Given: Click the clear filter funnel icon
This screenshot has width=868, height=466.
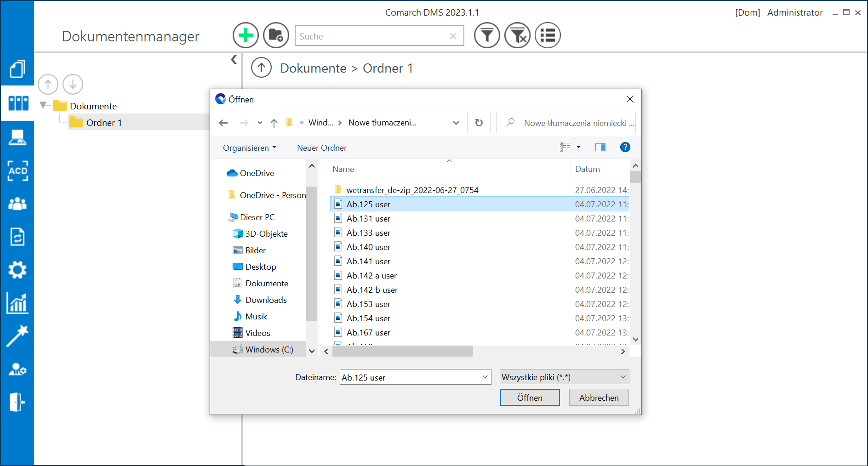Looking at the screenshot, I should 518,35.
